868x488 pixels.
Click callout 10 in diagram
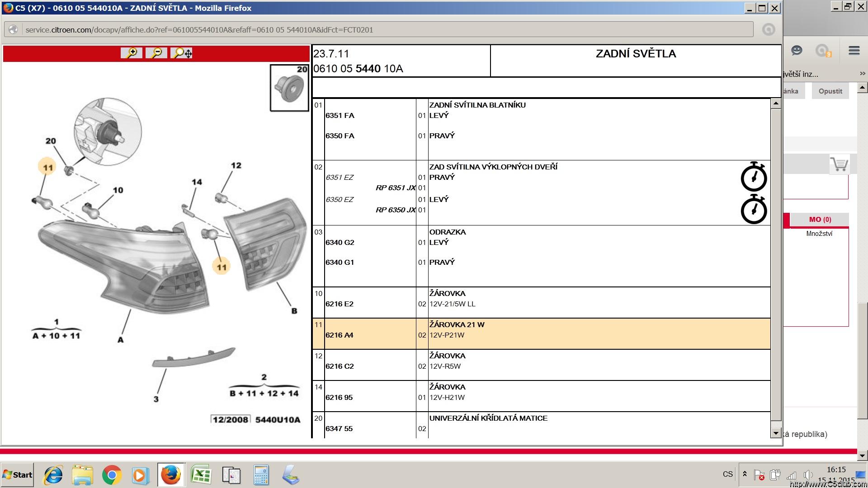[118, 190]
